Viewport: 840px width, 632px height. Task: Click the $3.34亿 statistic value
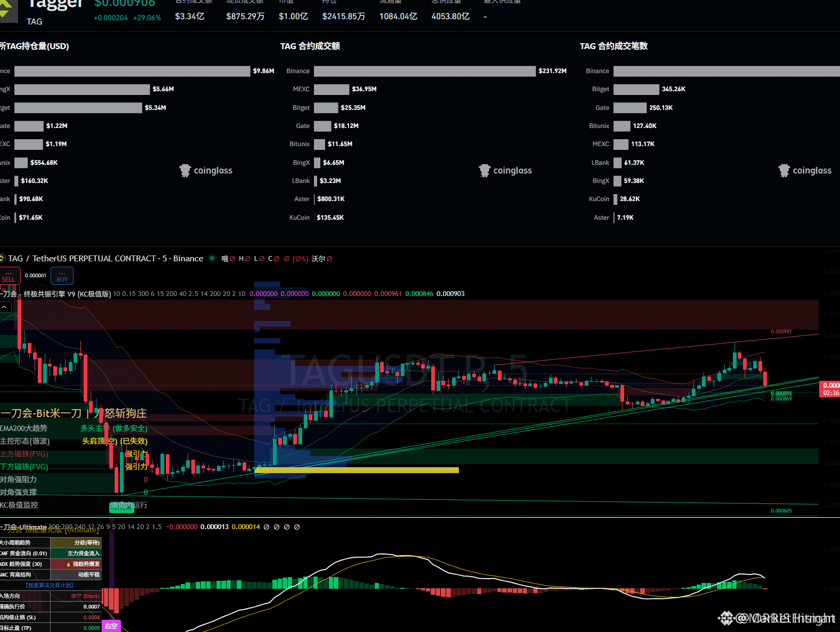(190, 17)
